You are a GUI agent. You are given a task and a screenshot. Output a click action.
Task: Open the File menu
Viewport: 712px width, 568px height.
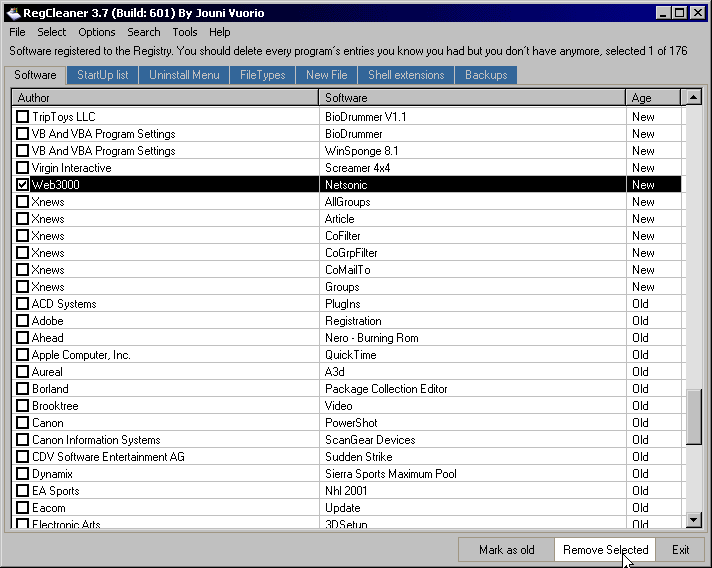click(17, 32)
